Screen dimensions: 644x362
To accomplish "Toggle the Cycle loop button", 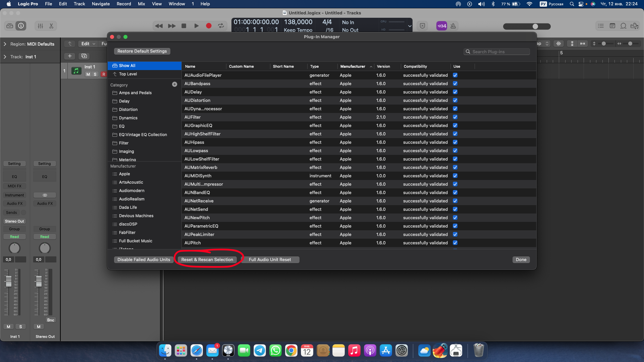I will (x=221, y=26).
